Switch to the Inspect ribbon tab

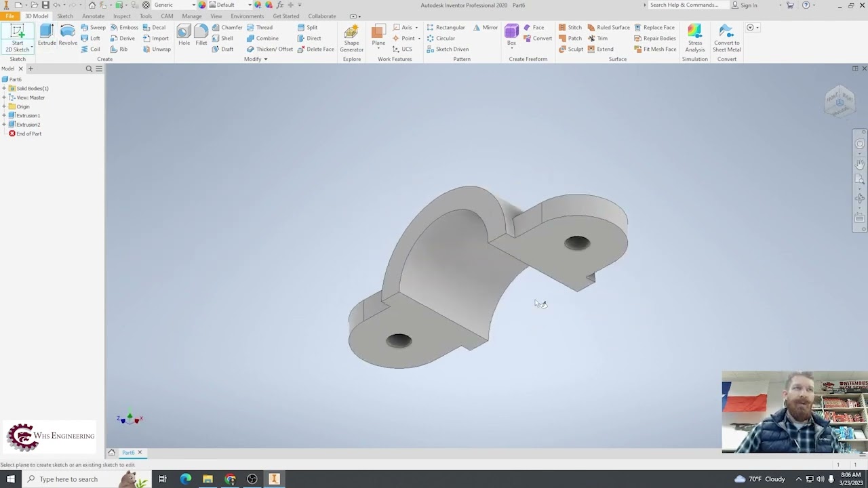click(x=122, y=16)
